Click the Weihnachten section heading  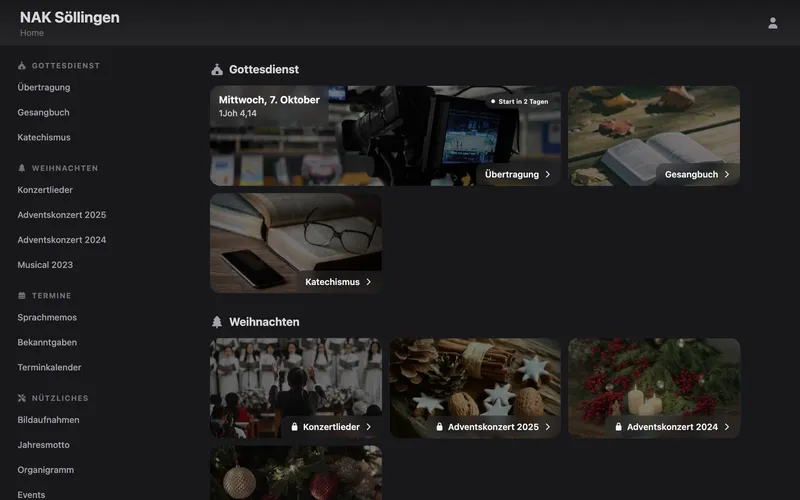tap(264, 322)
